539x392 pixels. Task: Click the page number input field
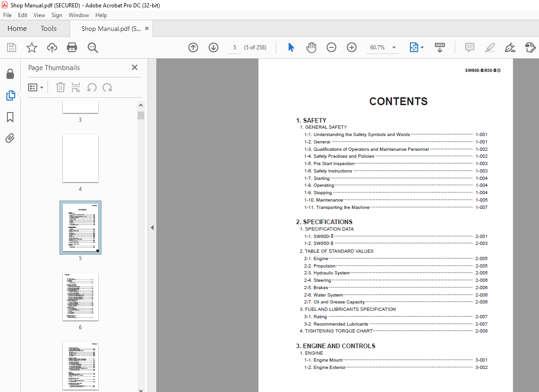coord(235,48)
